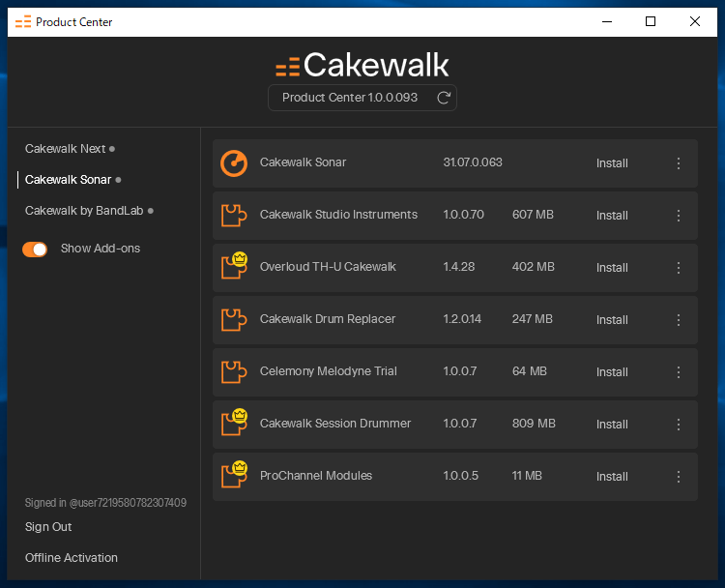Click the Cakewalk Sonar product icon
The image size is (725, 588).
[234, 163]
